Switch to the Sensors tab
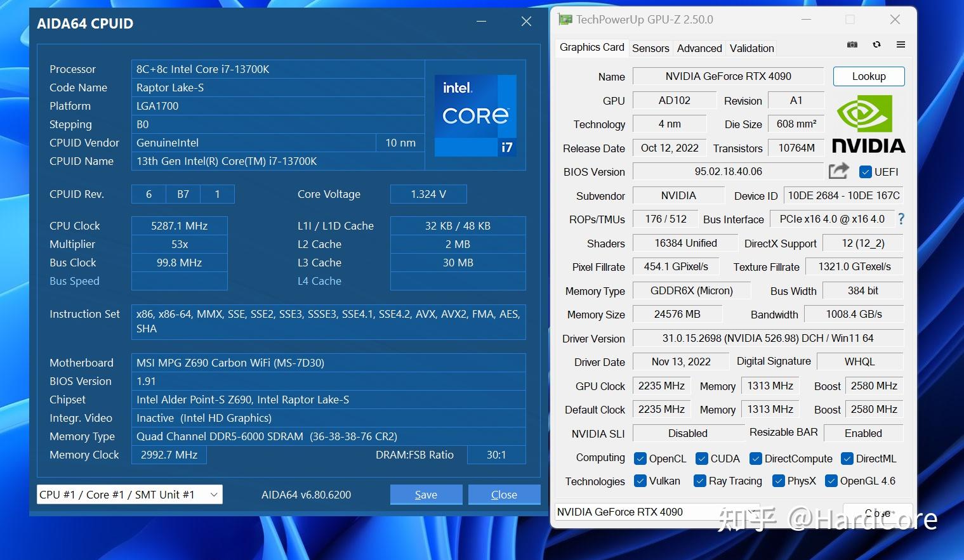The height and width of the screenshot is (560, 964). pos(650,48)
